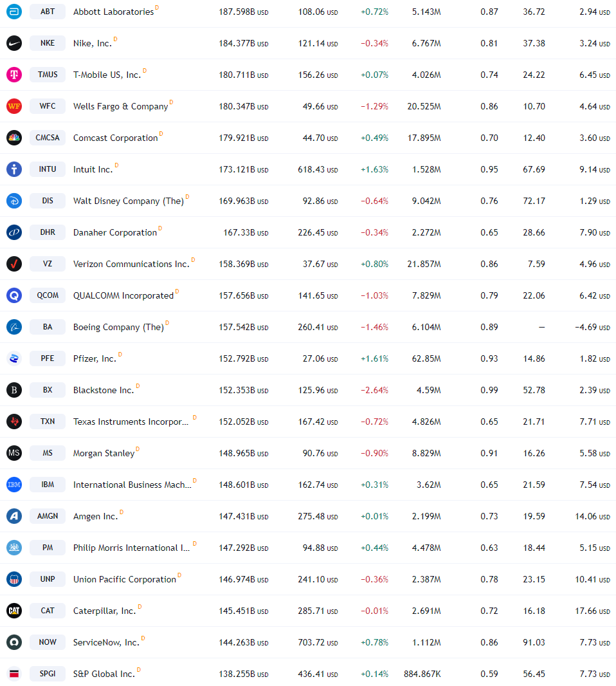This screenshot has width=616, height=686.
Task: Click the Caterpillar CAT logo icon
Action: tap(14, 610)
